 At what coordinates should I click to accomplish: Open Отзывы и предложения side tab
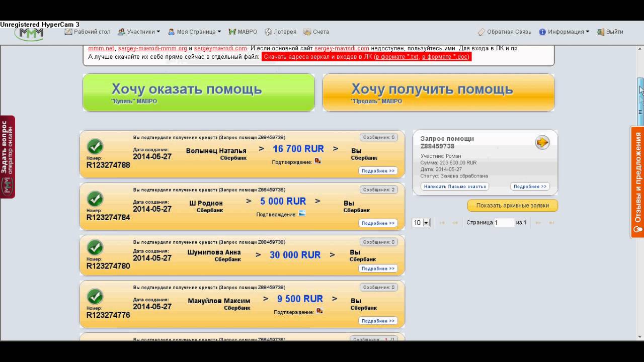637,182
